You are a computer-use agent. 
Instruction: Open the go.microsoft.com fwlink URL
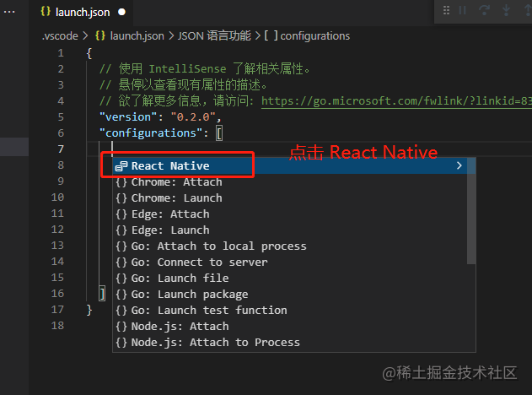click(x=396, y=101)
